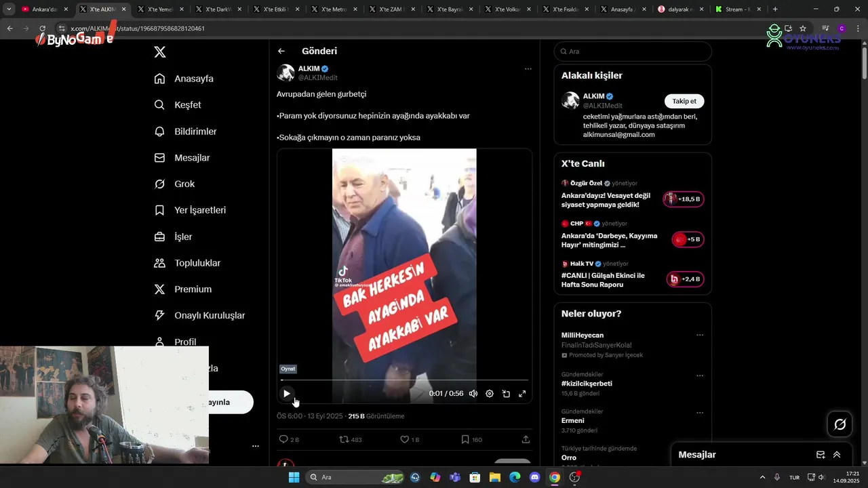Open Topluluklar communities
Screen dimensions: 868x488
[187, 263]
